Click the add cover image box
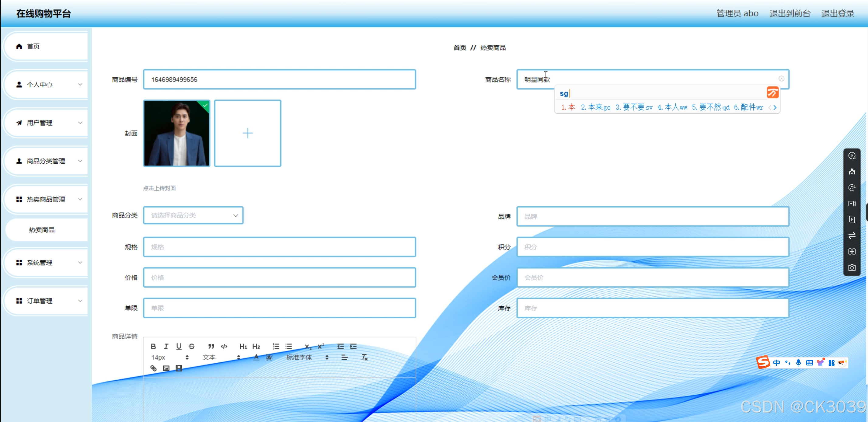Image resolution: width=868 pixels, height=422 pixels. click(x=248, y=133)
